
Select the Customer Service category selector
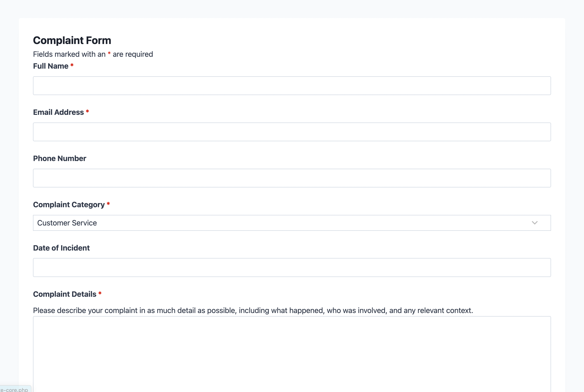coord(292,223)
